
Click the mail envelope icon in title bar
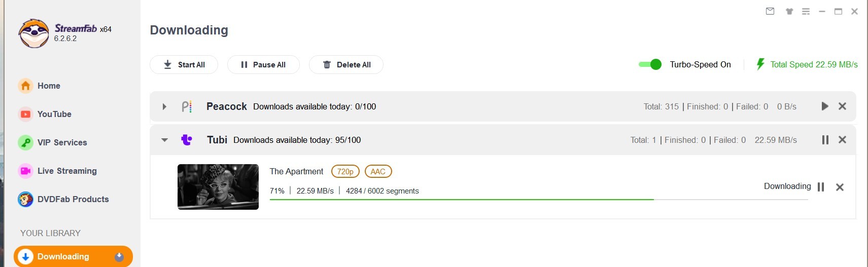click(x=770, y=11)
